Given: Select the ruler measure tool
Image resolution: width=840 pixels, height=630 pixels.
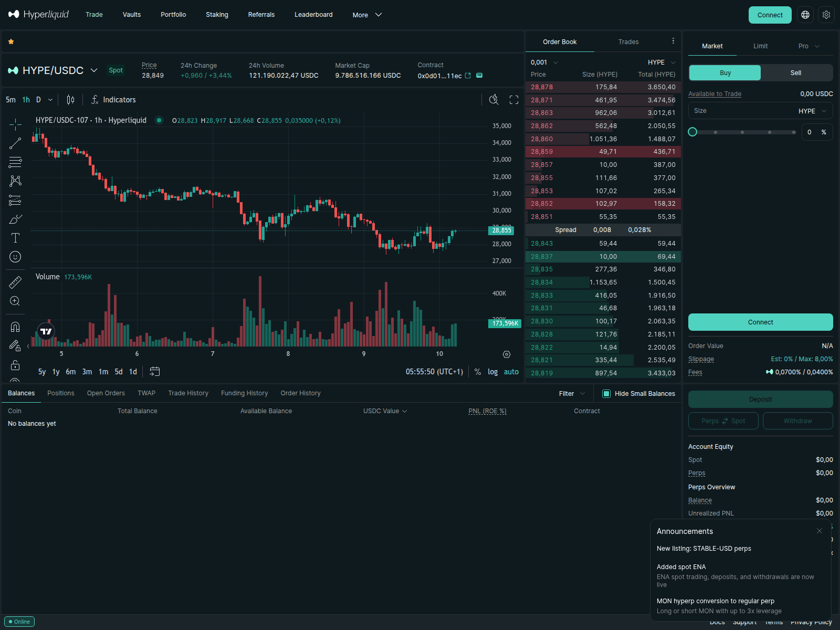Looking at the screenshot, I should (x=15, y=282).
